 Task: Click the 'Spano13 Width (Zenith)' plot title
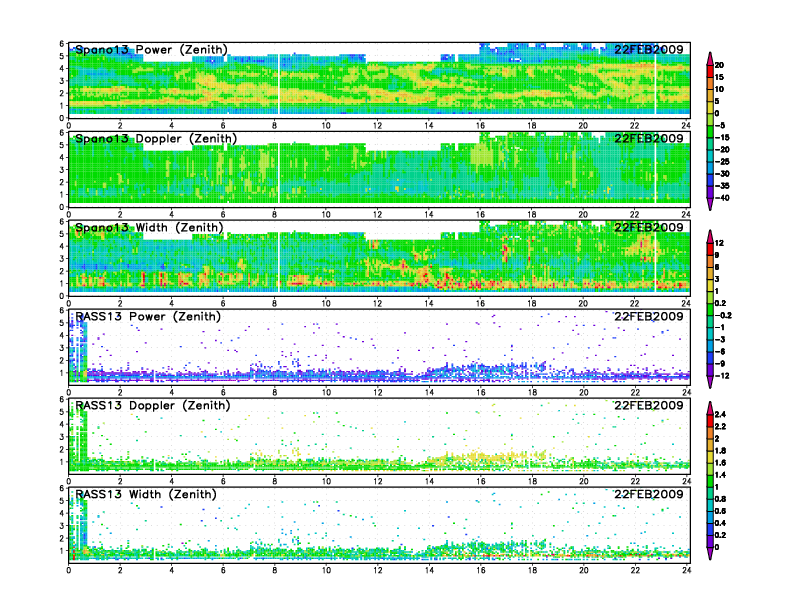tap(149, 227)
